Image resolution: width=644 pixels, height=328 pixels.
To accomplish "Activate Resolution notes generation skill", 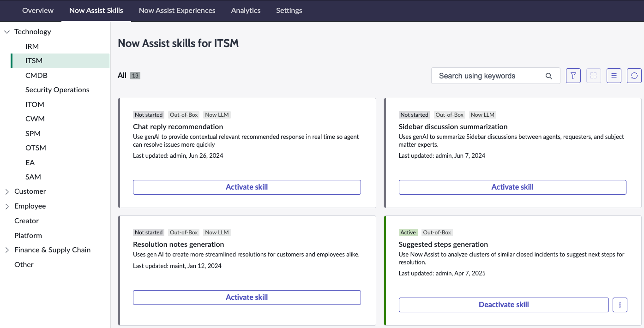I will pos(247,298).
